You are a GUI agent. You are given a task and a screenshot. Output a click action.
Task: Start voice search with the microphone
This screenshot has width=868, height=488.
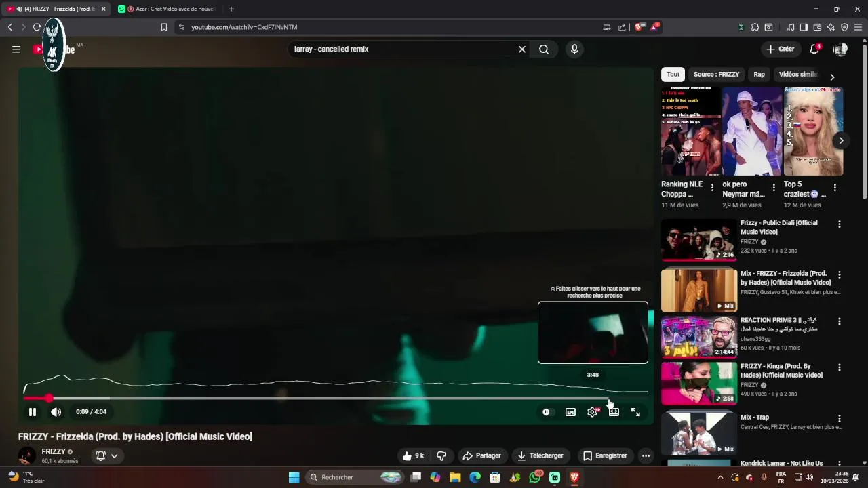pyautogui.click(x=574, y=49)
